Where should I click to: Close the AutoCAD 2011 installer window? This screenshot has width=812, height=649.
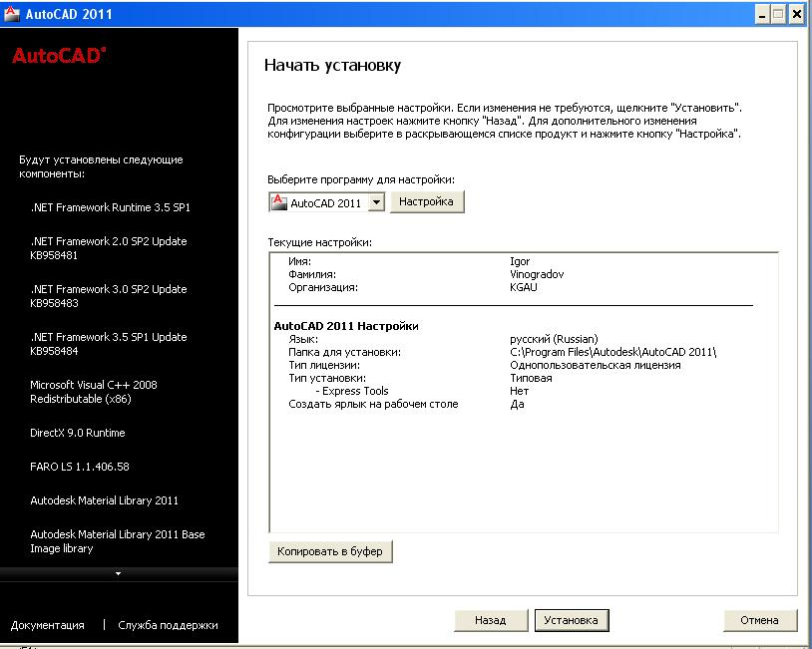tap(796, 15)
